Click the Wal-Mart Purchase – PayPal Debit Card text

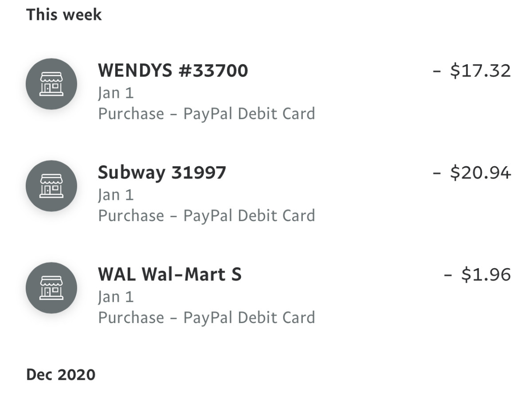(207, 318)
